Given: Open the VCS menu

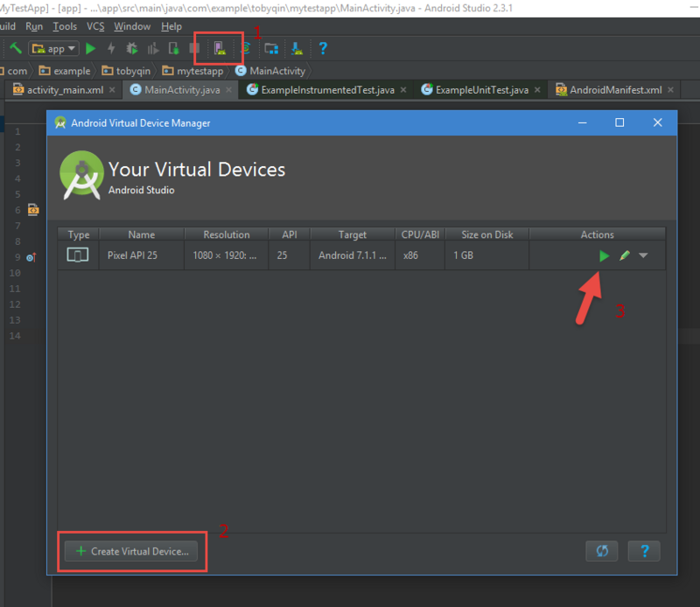Looking at the screenshot, I should pos(95,26).
